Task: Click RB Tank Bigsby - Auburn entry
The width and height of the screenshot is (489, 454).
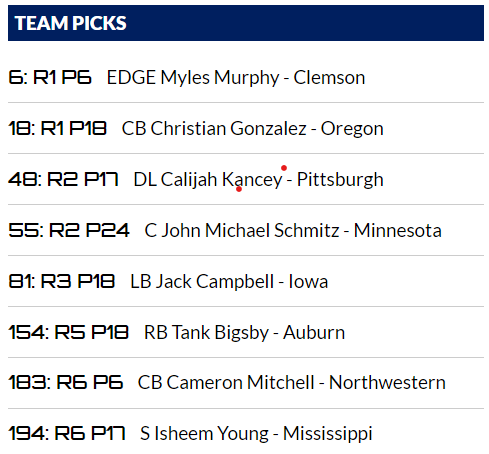Action: [244, 333]
